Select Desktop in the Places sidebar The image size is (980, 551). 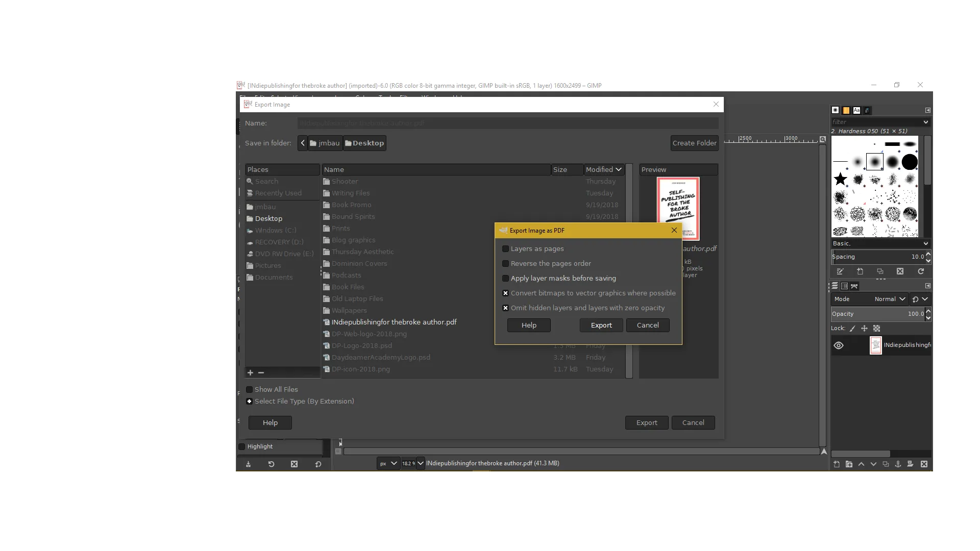point(269,218)
